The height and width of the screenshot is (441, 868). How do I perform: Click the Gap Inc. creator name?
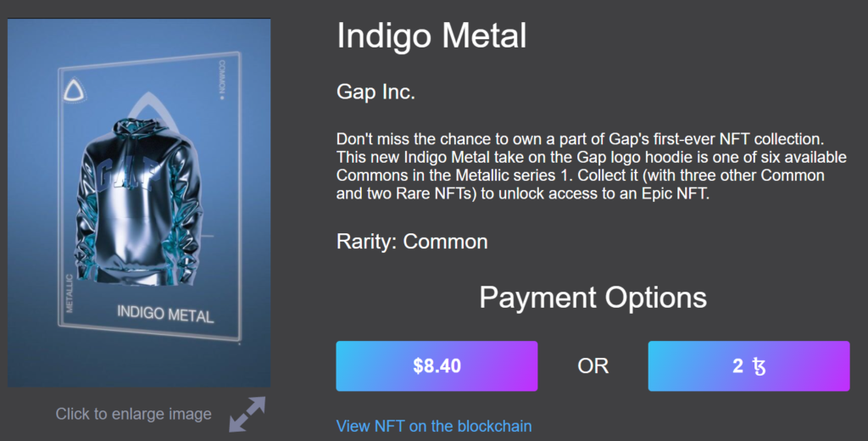coord(376,92)
